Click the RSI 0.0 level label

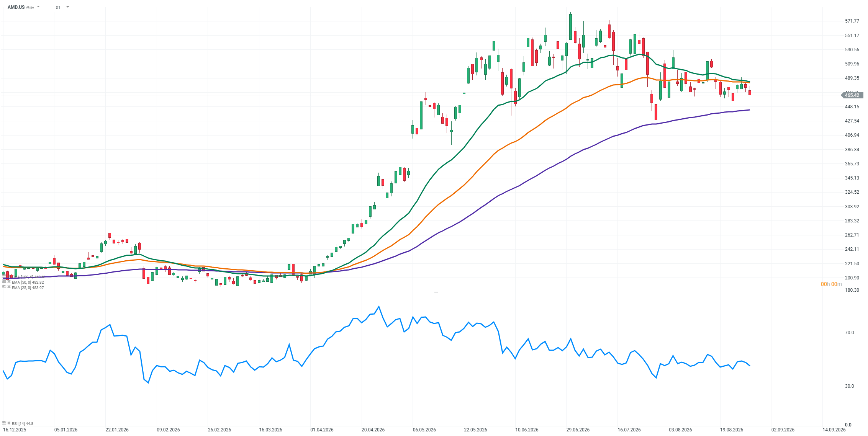[848, 425]
